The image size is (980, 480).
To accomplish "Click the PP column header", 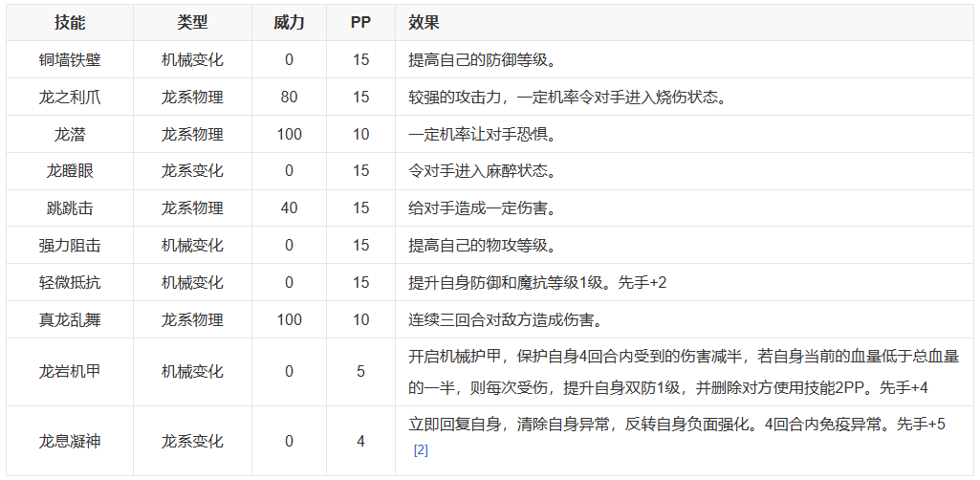I will tap(360, 22).
